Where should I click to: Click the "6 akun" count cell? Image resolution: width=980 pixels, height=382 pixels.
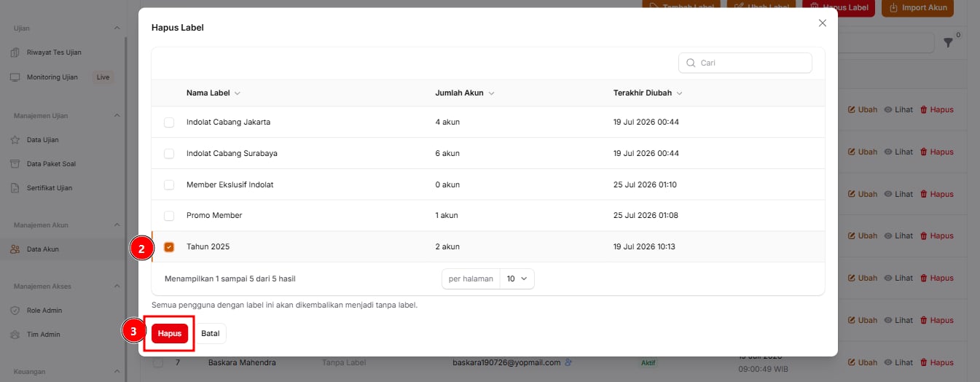447,154
